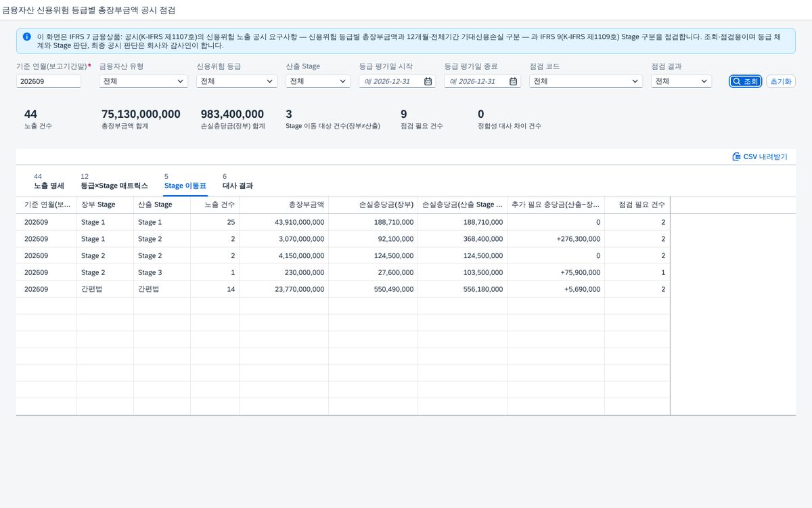Click the 기준 연월 input field with 202609
Screen dimensions: 812x508
tap(49, 81)
